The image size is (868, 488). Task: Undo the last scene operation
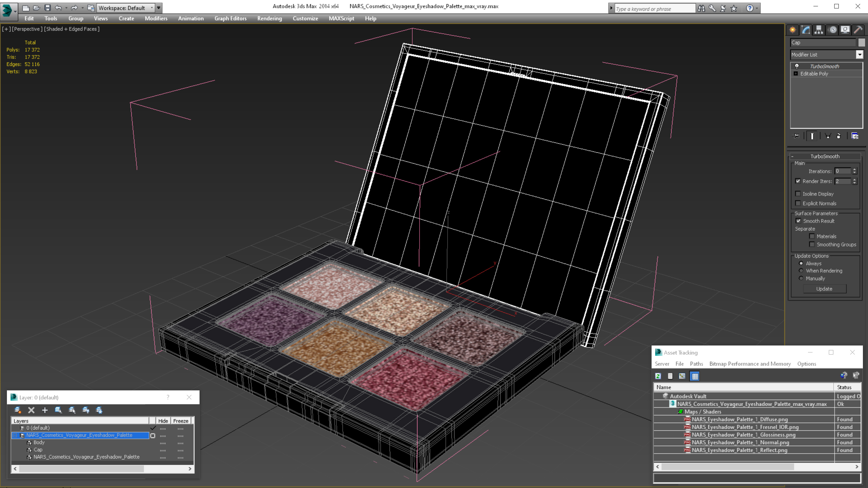(x=58, y=8)
